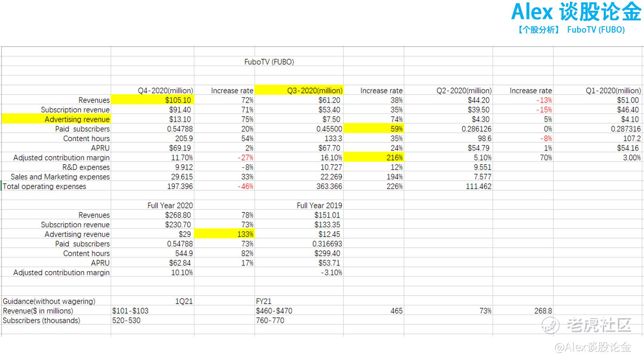Image resolution: width=644 pixels, height=362 pixels.
Task: Select the red -46% cell
Action: (225, 187)
